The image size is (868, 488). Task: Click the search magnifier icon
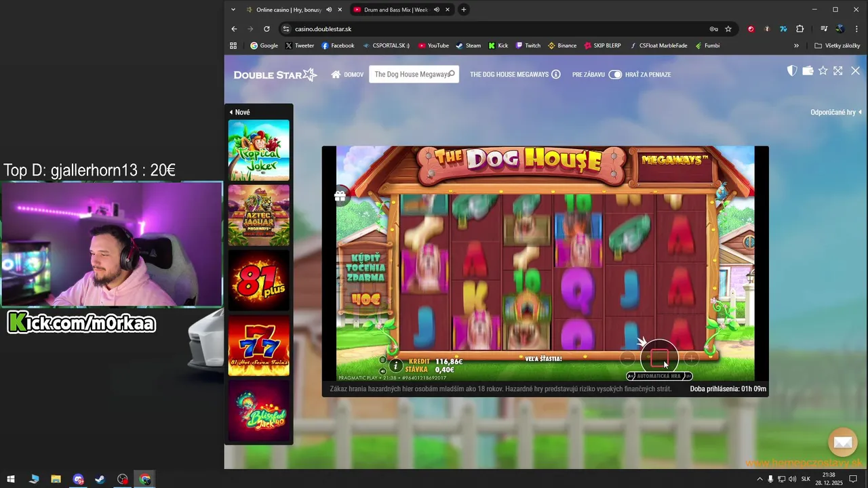click(x=452, y=74)
